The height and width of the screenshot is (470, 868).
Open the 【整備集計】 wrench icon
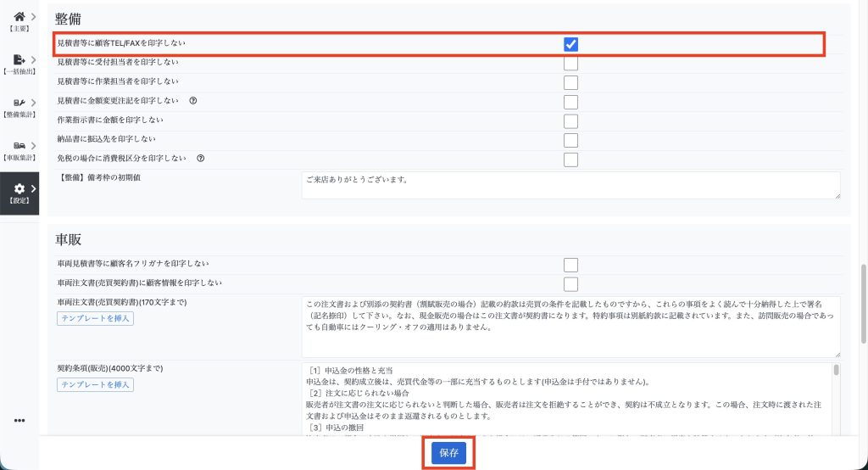coord(19,104)
